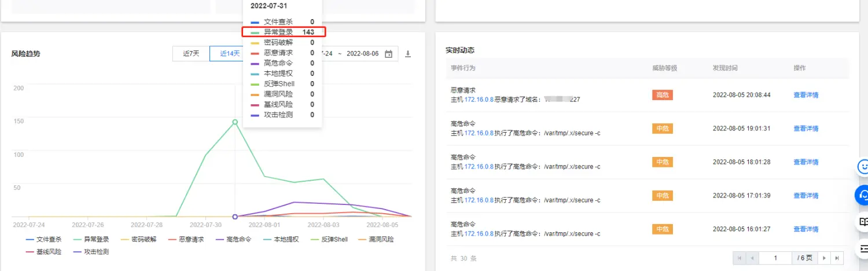Open the date range calendar icon
This screenshot has width=868, height=271.
tap(389, 54)
